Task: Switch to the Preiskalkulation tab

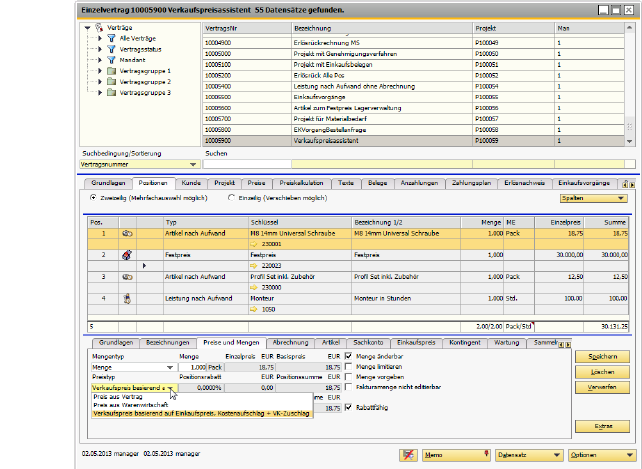Action: click(301, 183)
